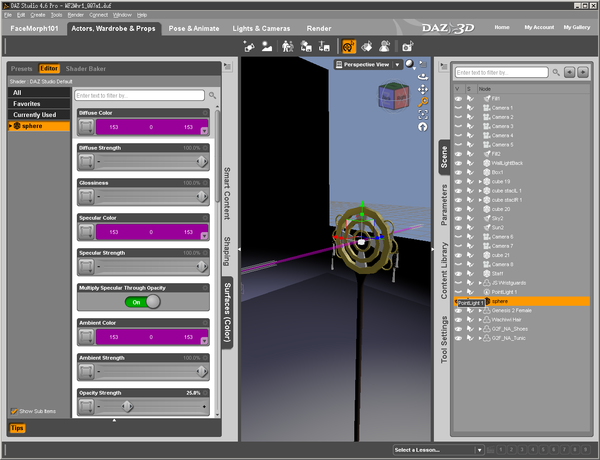Image resolution: width=600 pixels, height=460 pixels.
Task: Click the landscape backdrop toolbar icon
Action: tap(267, 47)
